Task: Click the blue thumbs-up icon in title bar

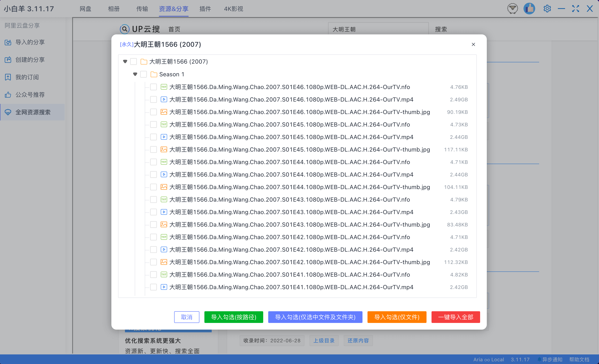Action: coord(529,9)
